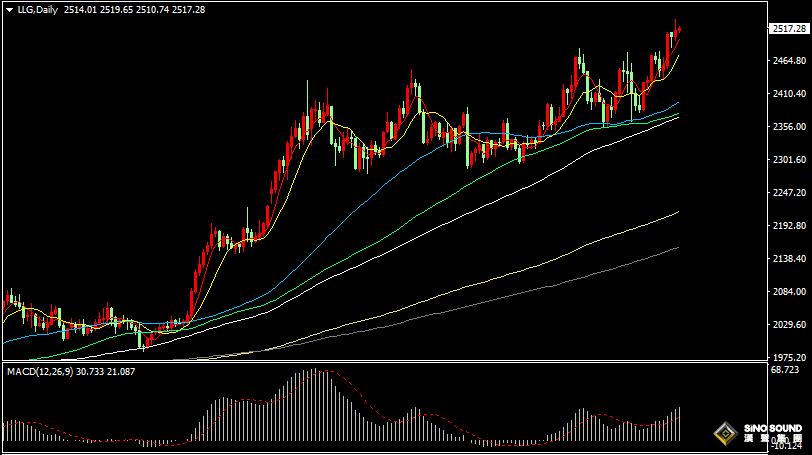Click the current price tag 2517.28
The width and height of the screenshot is (812, 455).
point(789,29)
